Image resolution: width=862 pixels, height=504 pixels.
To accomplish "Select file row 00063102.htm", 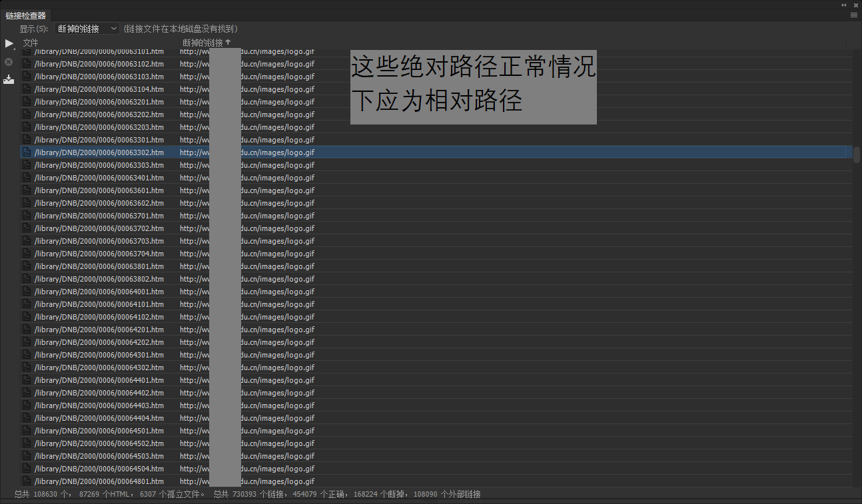I will pyautogui.click(x=436, y=64).
